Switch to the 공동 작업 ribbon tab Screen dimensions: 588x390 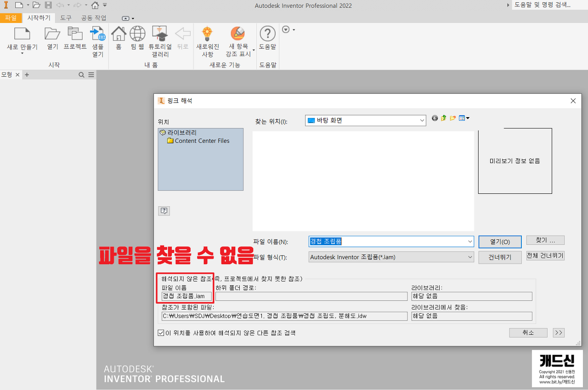pos(94,18)
